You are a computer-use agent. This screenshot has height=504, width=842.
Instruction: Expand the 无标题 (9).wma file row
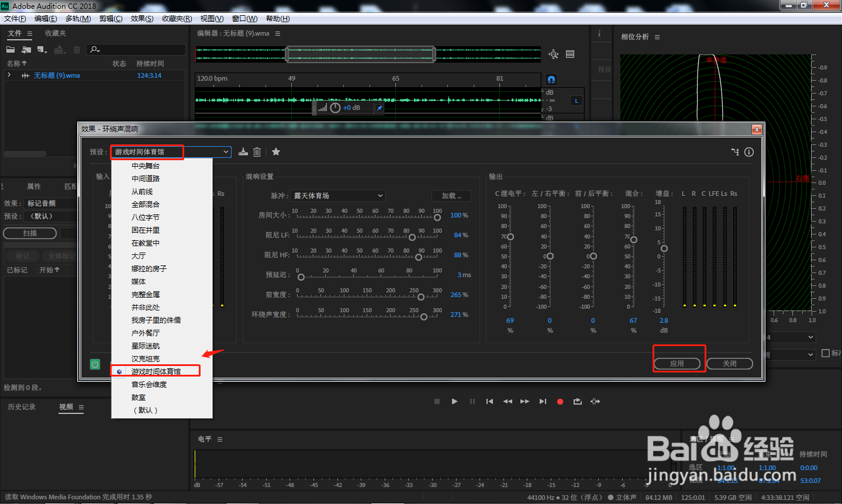[9, 75]
